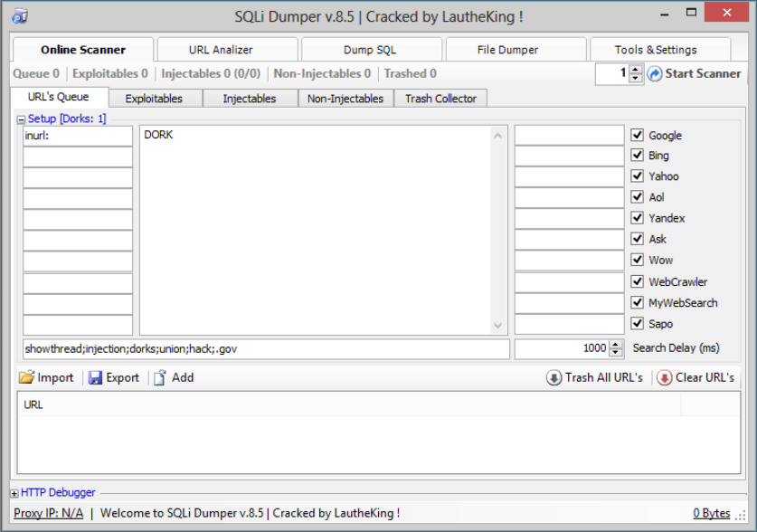The width and height of the screenshot is (757, 532).
Task: Click the 0 Bytes status link
Action: (x=711, y=513)
